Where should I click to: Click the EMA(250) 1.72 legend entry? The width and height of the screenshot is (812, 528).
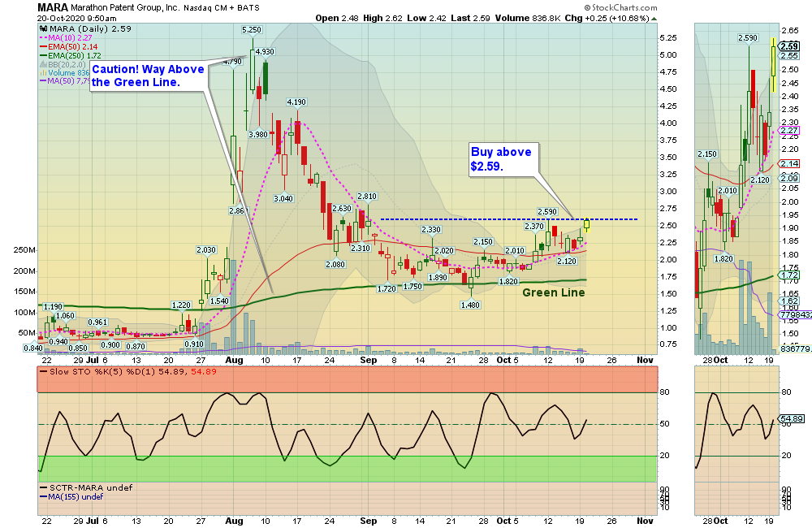(75, 55)
